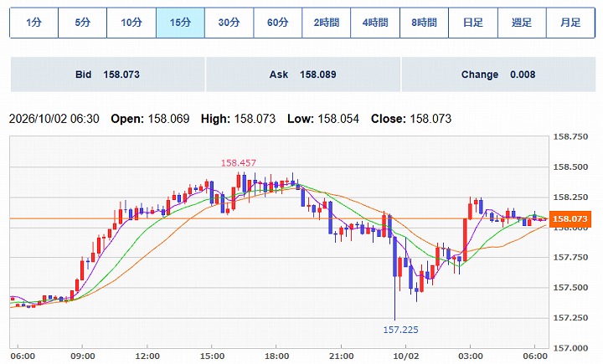Click the highlighted 15分 tab
Image resolution: width=603 pixels, height=364 pixels.
180,23
